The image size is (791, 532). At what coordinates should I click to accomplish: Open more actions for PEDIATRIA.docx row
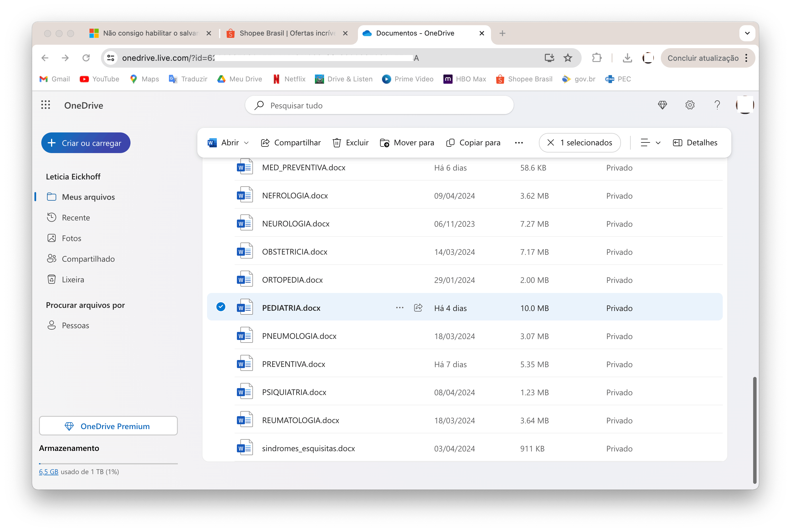click(x=400, y=308)
